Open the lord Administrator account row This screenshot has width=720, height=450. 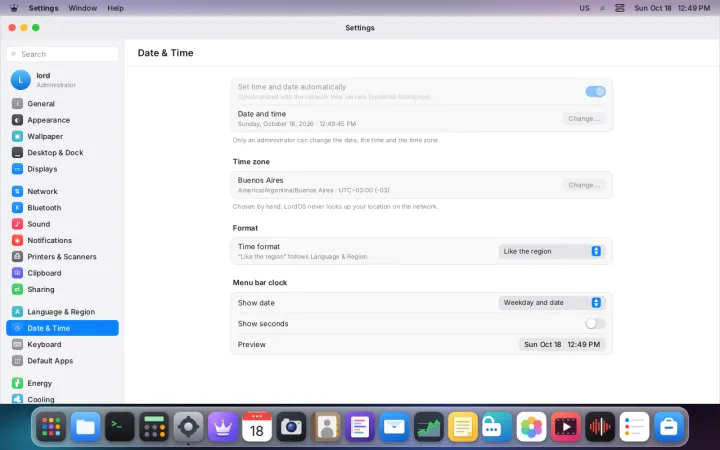(62, 80)
